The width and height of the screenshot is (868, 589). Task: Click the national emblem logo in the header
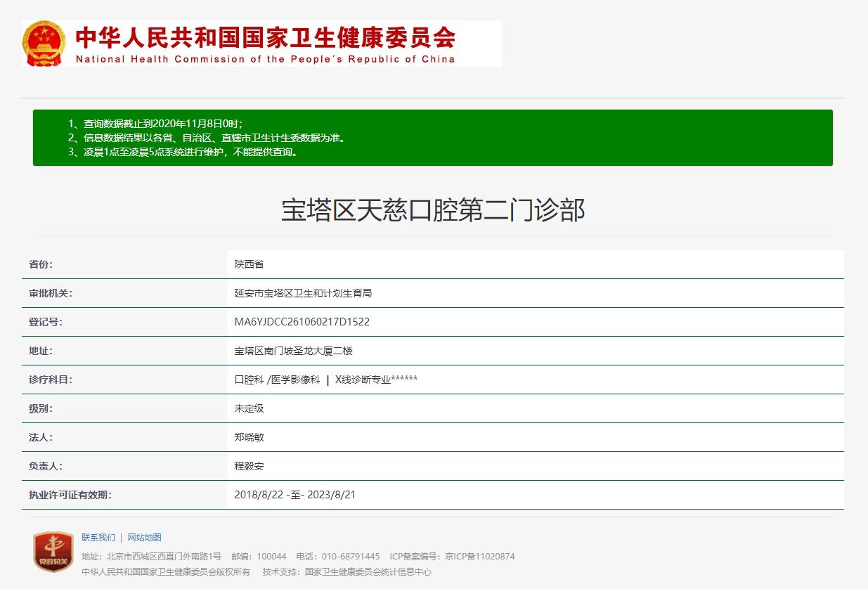click(44, 42)
